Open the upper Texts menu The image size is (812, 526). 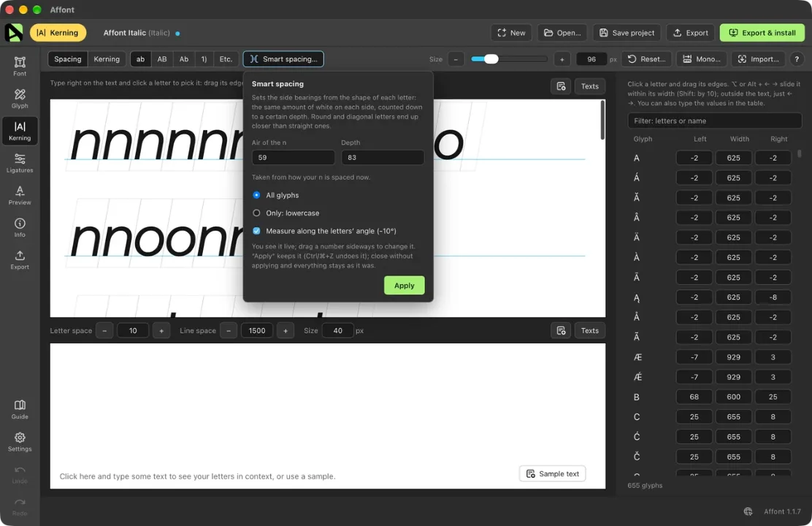tap(589, 86)
